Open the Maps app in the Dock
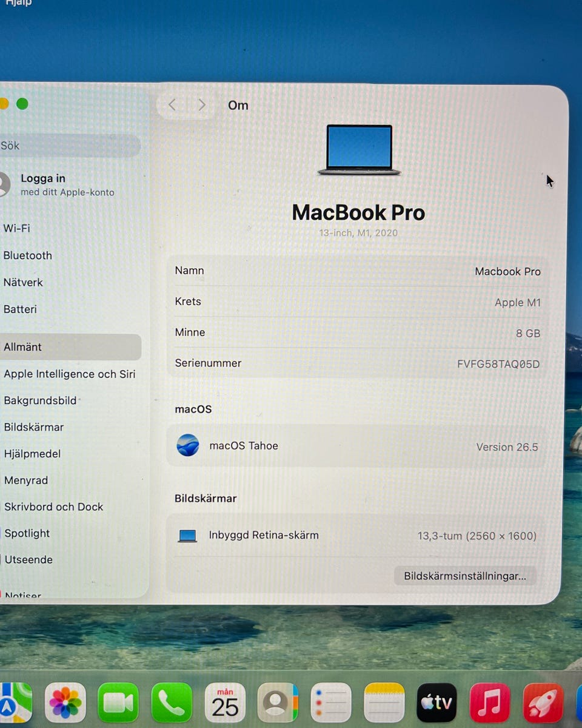The image size is (582, 728). [x=15, y=703]
